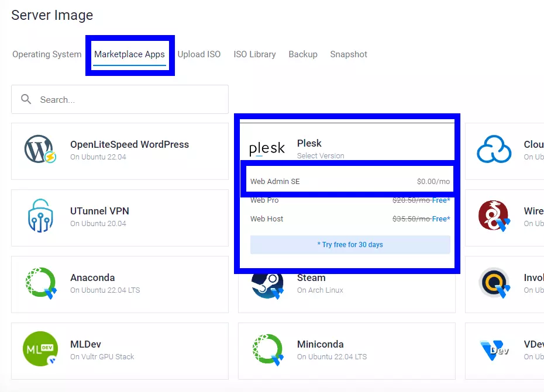Click the Miniconda ring icon
This screenshot has width=544, height=392.
tap(268, 349)
